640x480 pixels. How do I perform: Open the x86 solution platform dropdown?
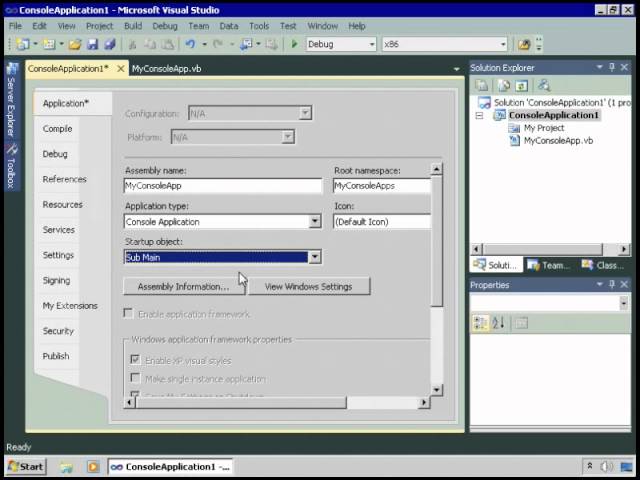[503, 44]
